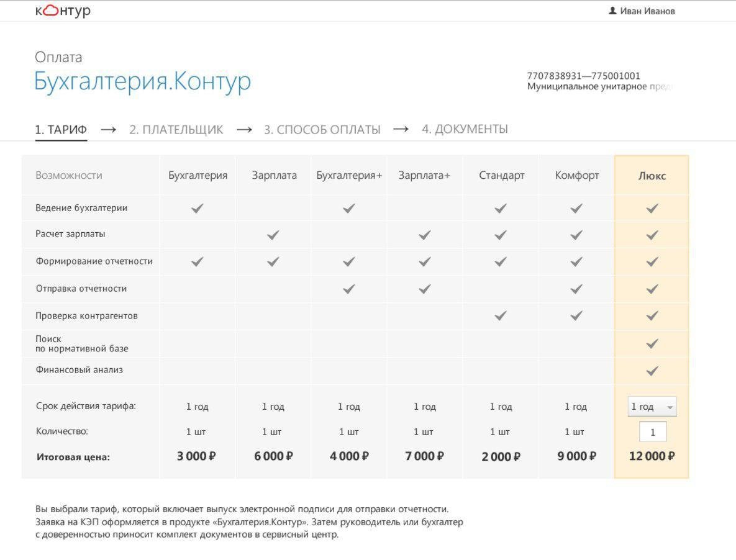Image resolution: width=736 pixels, height=560 pixels.
Task: Click the Kontur cloud logo
Action: (63, 11)
